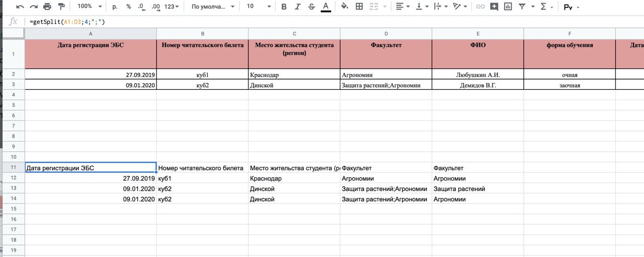Screen dimensions: 644x257
Task: Select cell 'Агрономии' in row 2
Action: tap(386, 75)
